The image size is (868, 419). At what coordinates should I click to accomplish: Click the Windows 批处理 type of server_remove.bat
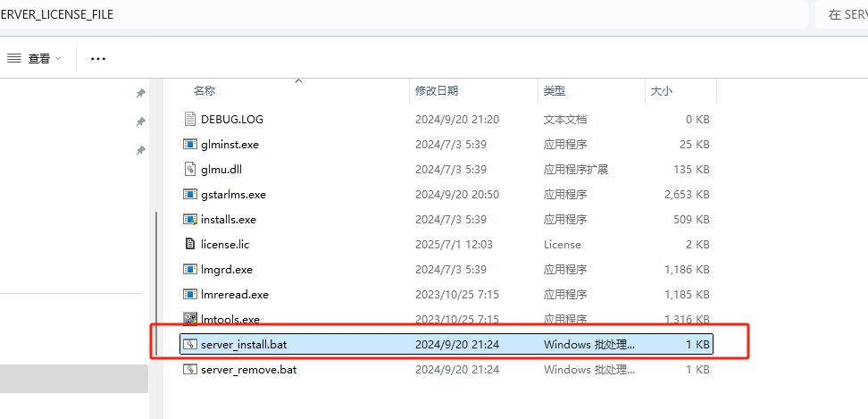(x=589, y=369)
